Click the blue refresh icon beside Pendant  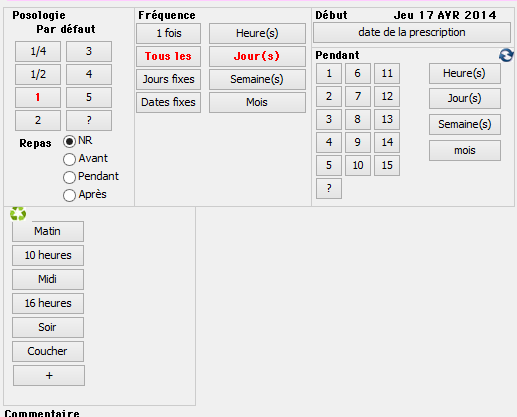tap(506, 55)
